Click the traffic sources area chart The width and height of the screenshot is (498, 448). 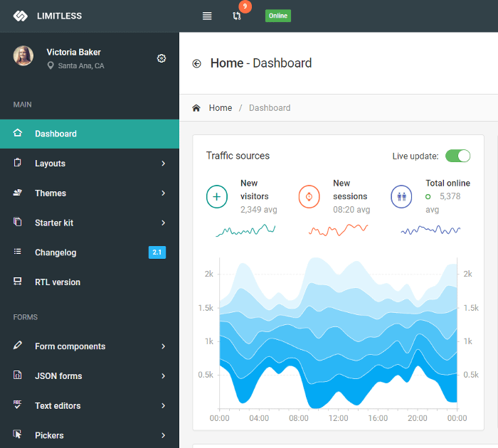coord(338,334)
